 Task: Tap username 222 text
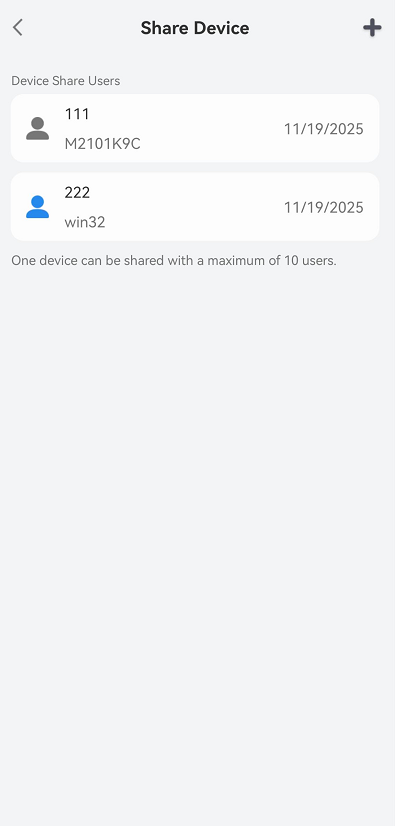77,192
